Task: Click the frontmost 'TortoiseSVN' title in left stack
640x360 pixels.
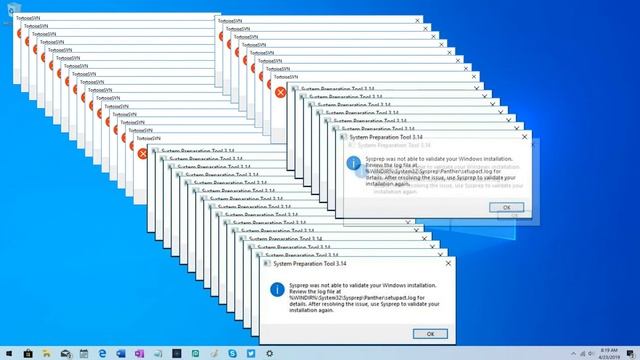Action: (x=148, y=138)
